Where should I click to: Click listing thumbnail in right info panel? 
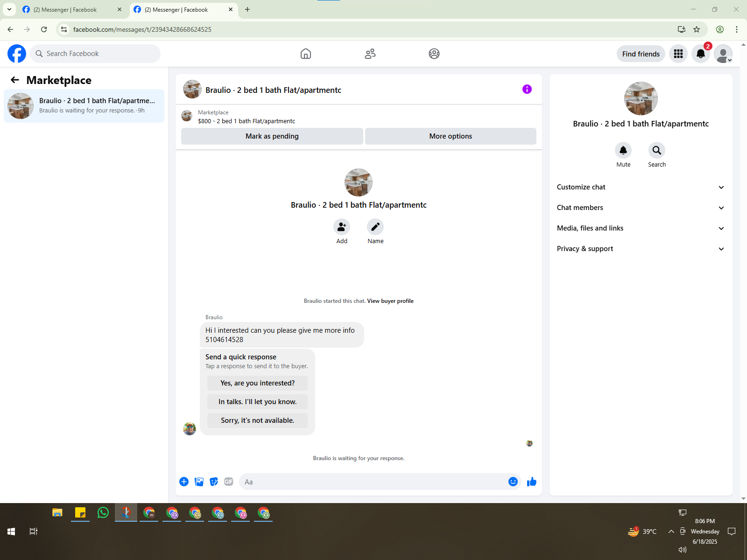(641, 98)
